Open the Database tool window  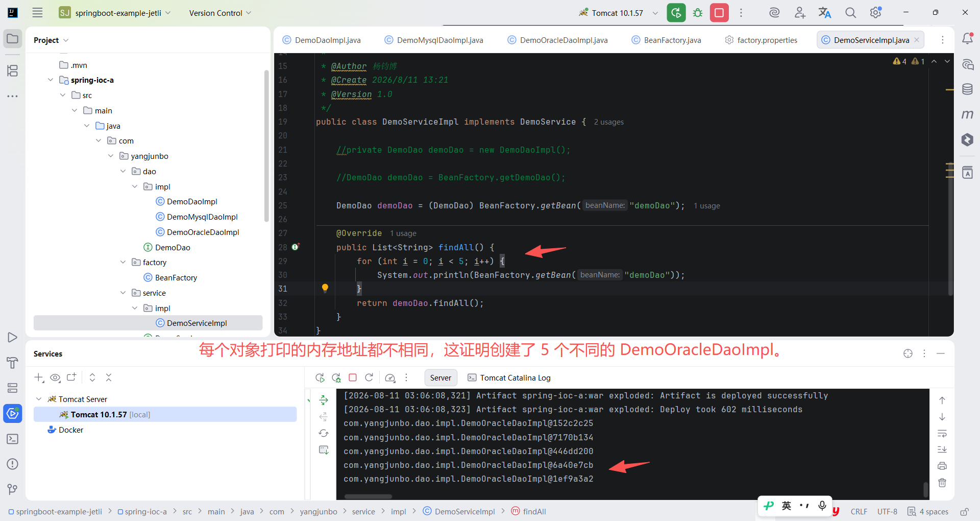pos(967,89)
